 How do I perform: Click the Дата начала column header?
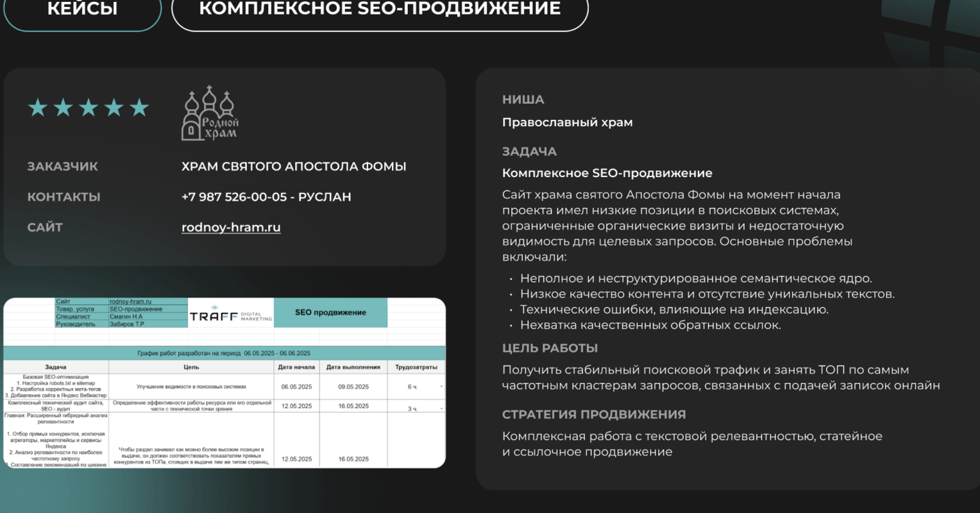tap(296, 367)
